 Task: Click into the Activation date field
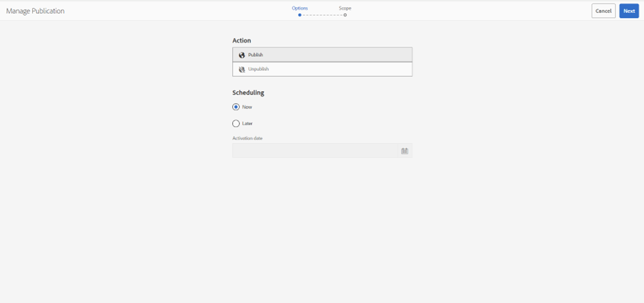tap(317, 151)
